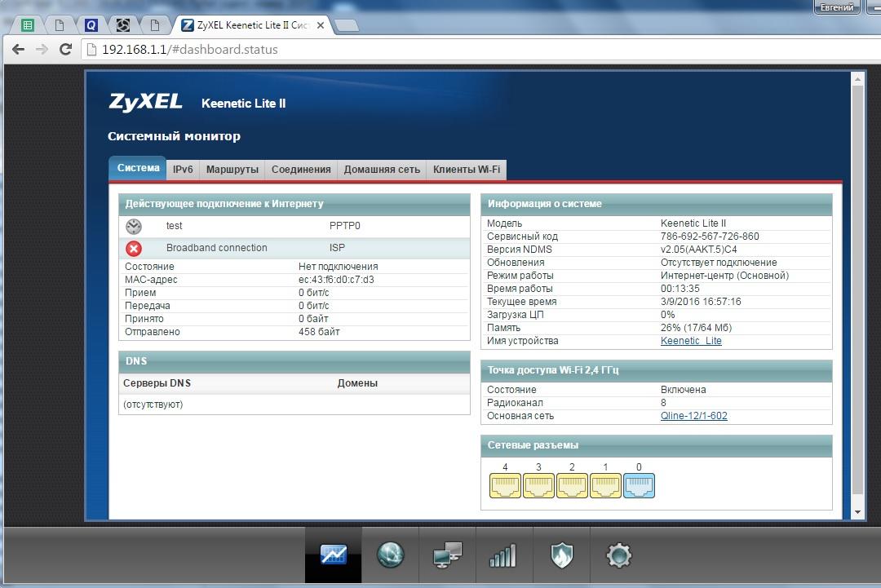Screen dimensions: 881x588
Task: Click the Нет подключения status value
Action: [x=339, y=267]
